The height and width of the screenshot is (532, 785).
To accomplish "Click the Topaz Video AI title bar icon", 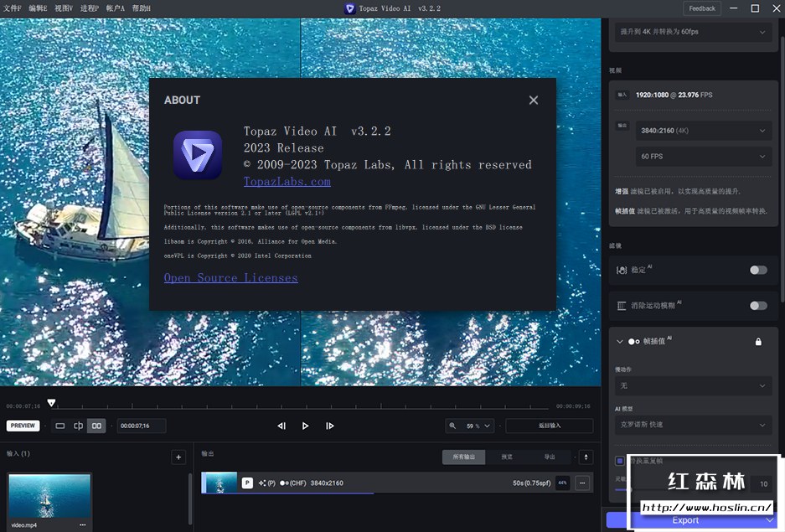I will 350,8.
